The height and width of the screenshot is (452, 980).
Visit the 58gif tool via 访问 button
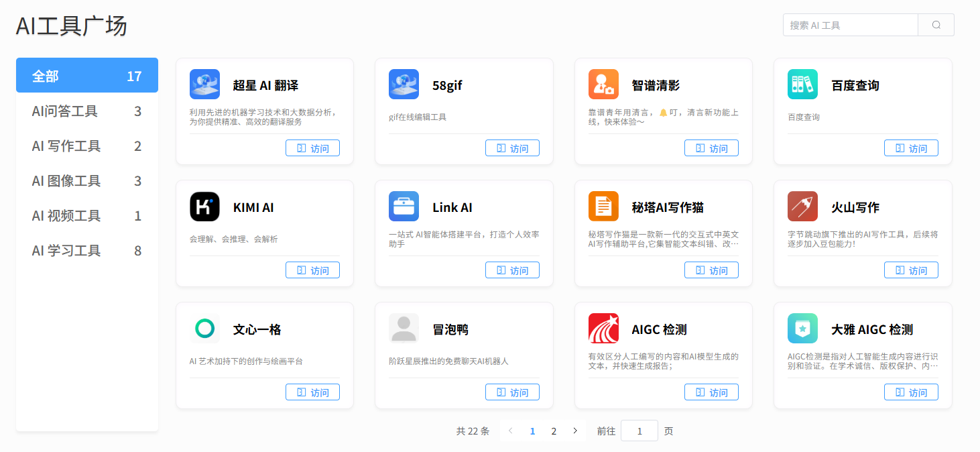click(x=512, y=148)
